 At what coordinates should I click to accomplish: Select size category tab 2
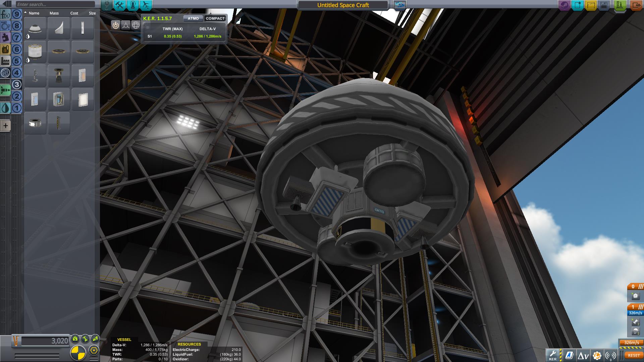click(x=17, y=96)
